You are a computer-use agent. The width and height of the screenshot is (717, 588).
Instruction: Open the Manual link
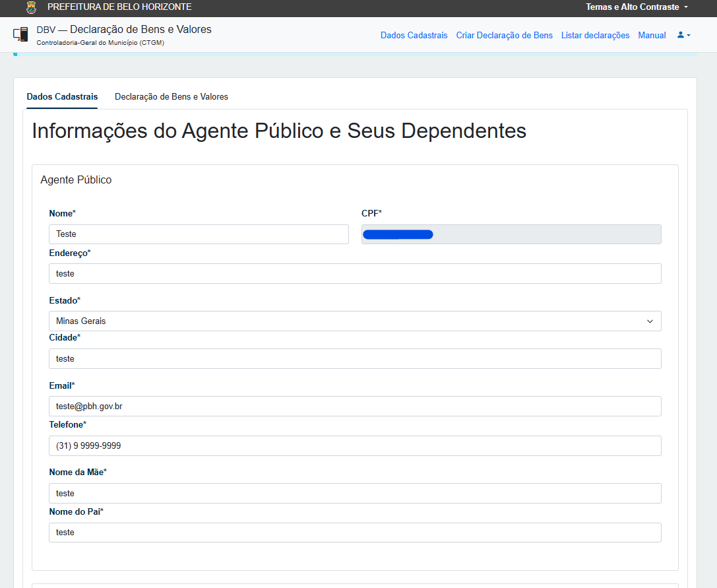coord(652,35)
